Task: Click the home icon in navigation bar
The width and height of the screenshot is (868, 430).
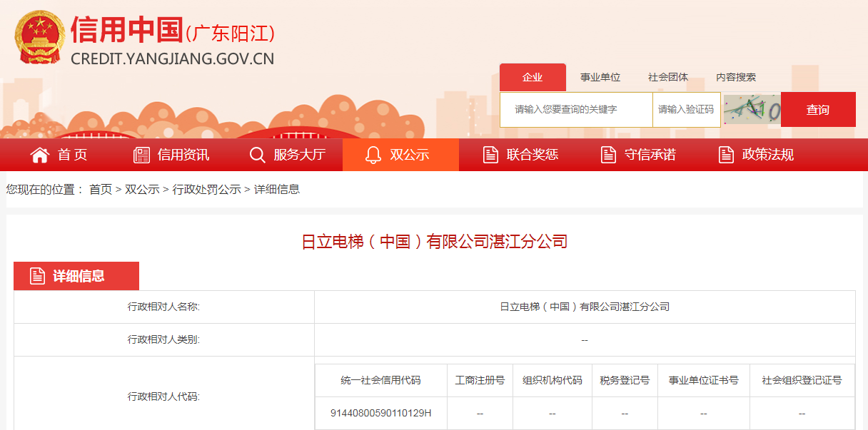Action: pos(40,155)
